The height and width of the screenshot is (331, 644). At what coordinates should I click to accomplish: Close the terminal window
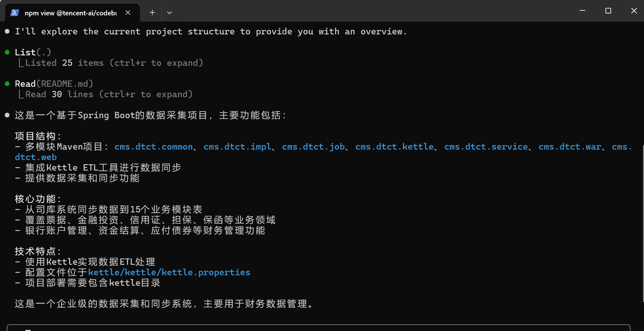coord(634,11)
